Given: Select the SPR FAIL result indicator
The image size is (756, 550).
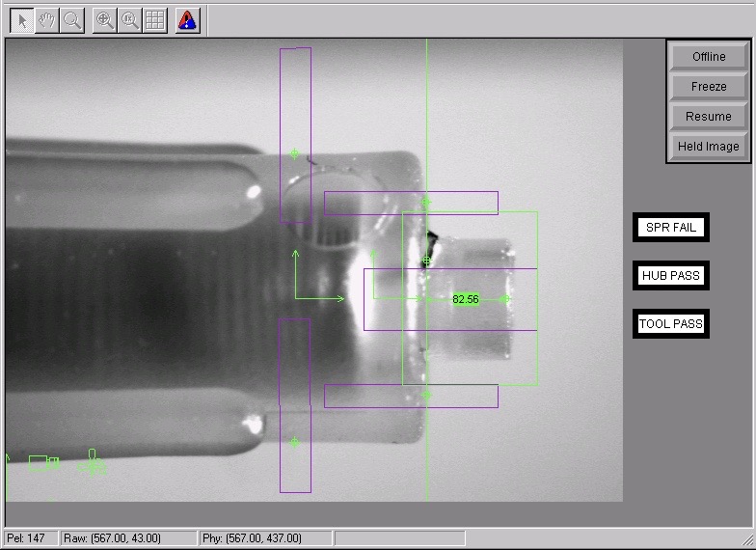Looking at the screenshot, I should (671, 228).
